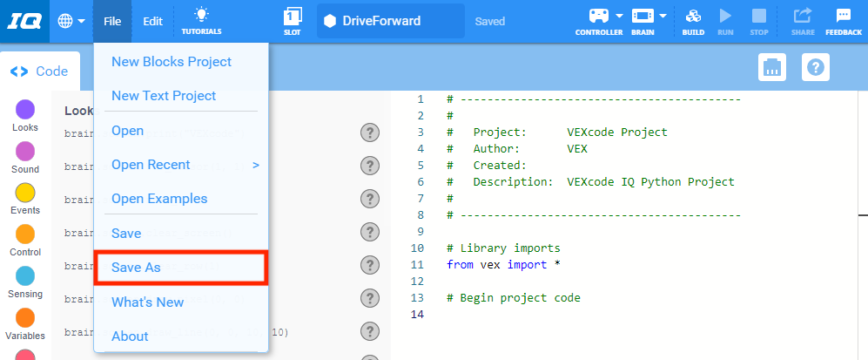The height and width of the screenshot is (360, 868).
Task: Click the Brain icon
Action: click(x=643, y=16)
